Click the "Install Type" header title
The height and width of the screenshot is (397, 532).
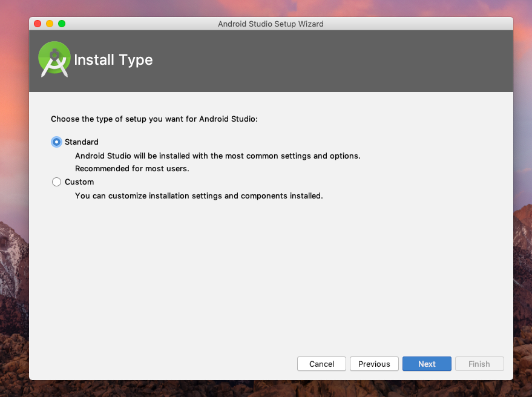113,60
